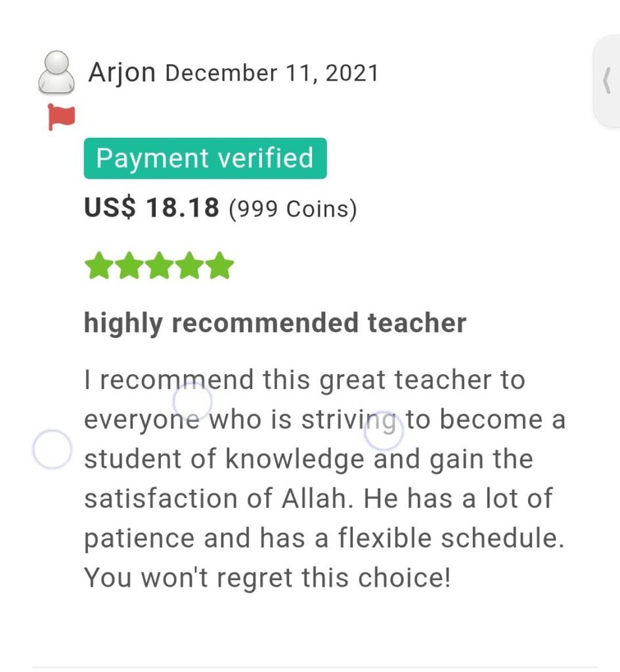Viewport: 620px width, 672px height.
Task: Click the phrase 'flexible schedule' in the review
Action: coord(451,538)
